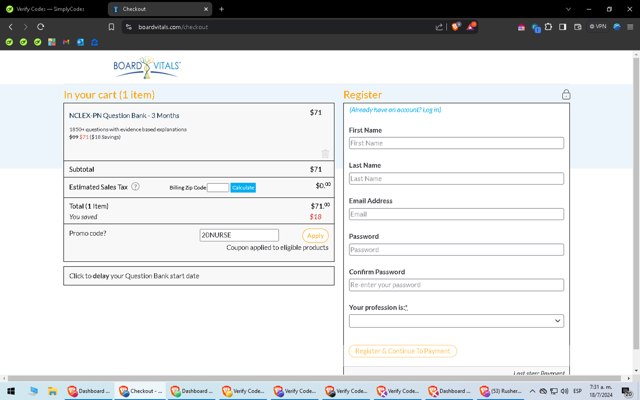Reload the checkout page
The height and width of the screenshot is (400, 640).
pos(40,27)
